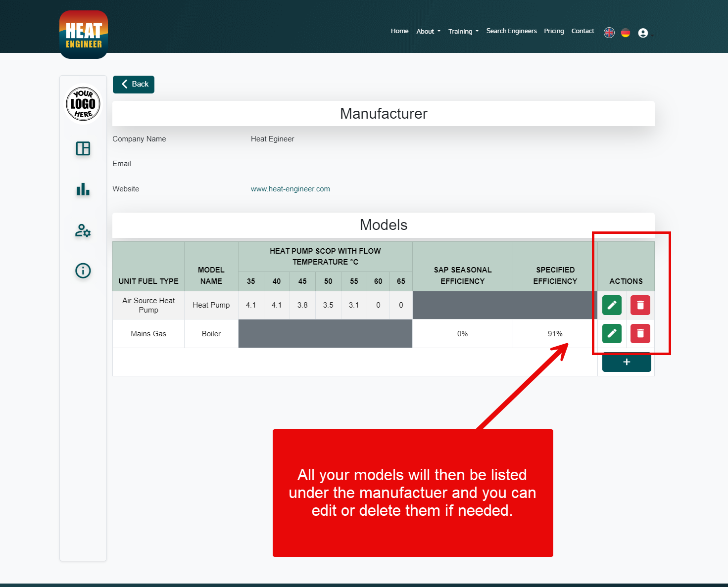Image resolution: width=728 pixels, height=587 pixels.
Task: Edit the Boiler model row
Action: (612, 333)
